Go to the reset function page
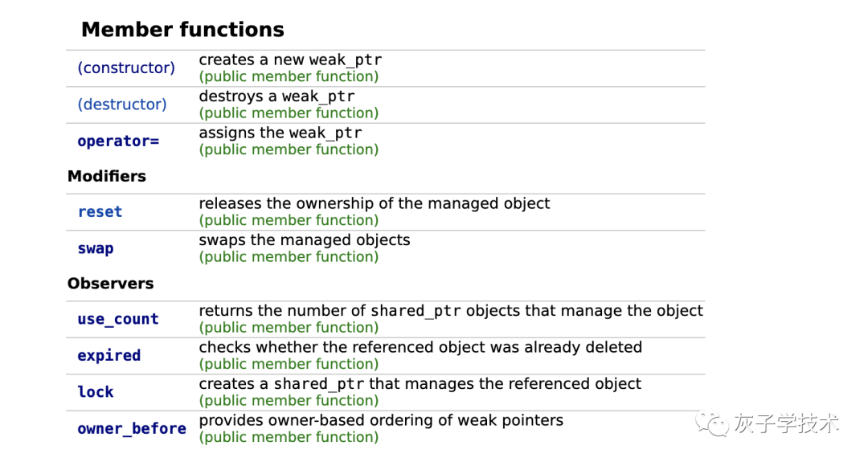Image resolution: width=868 pixels, height=462 pixels. coord(100,212)
